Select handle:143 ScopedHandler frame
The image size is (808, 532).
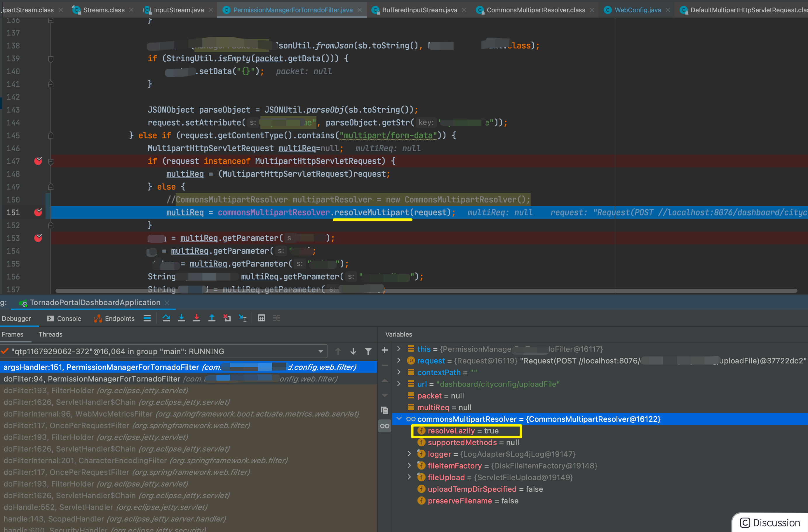[188, 519]
